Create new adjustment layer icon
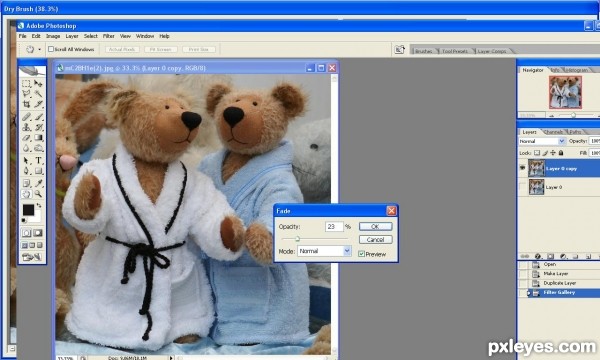Image resolution: width=600 pixels, height=360 pixels. pos(563,256)
